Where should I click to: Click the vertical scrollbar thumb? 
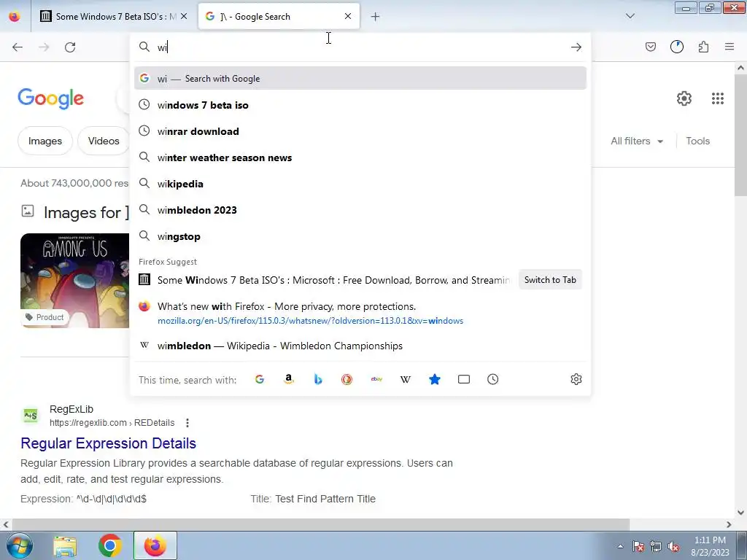[740, 136]
